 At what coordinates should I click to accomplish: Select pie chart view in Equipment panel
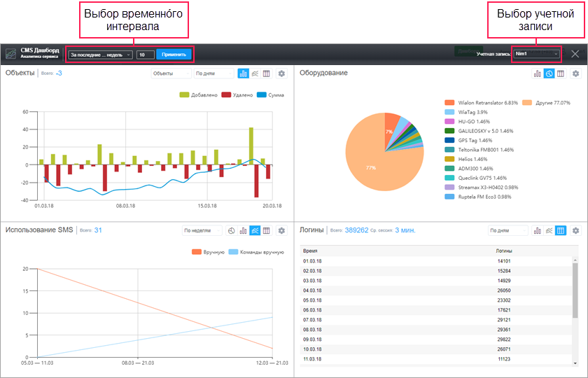click(x=549, y=73)
